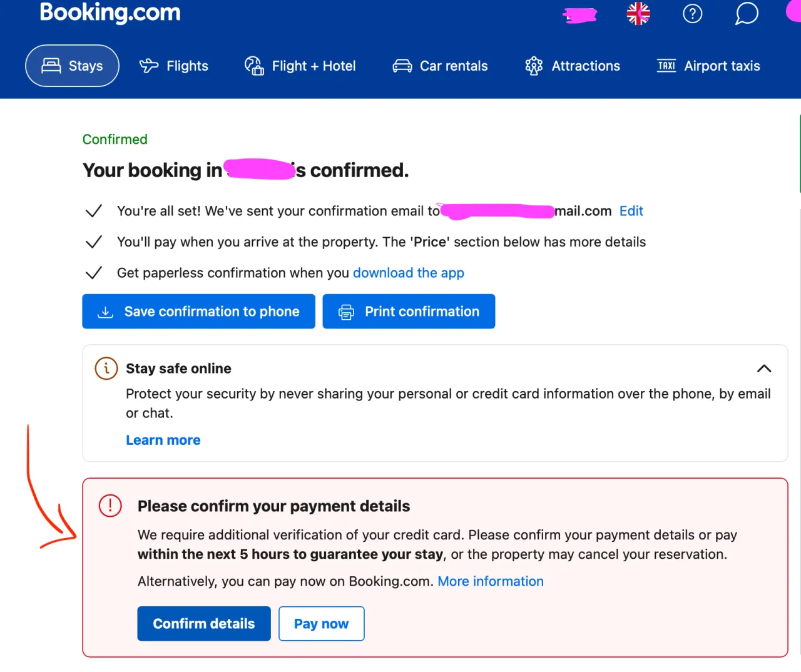Image resolution: width=801 pixels, height=672 pixels.
Task: Click the Booking.com logo
Action: [x=110, y=13]
